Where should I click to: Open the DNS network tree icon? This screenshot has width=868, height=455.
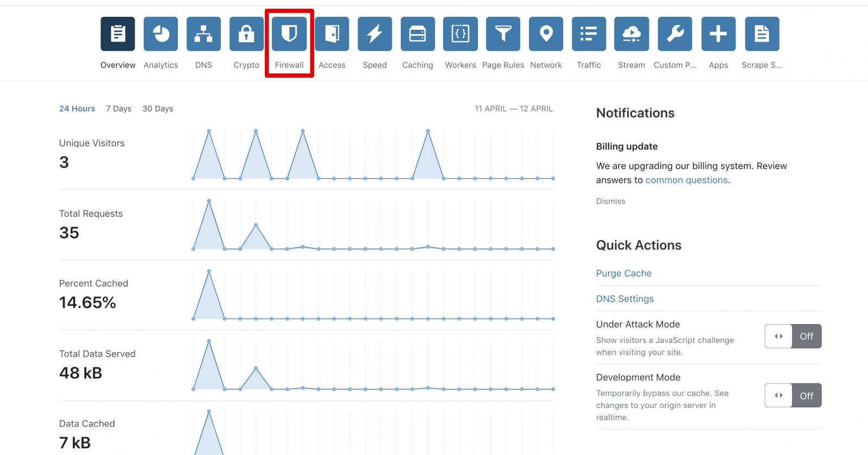pyautogui.click(x=203, y=34)
